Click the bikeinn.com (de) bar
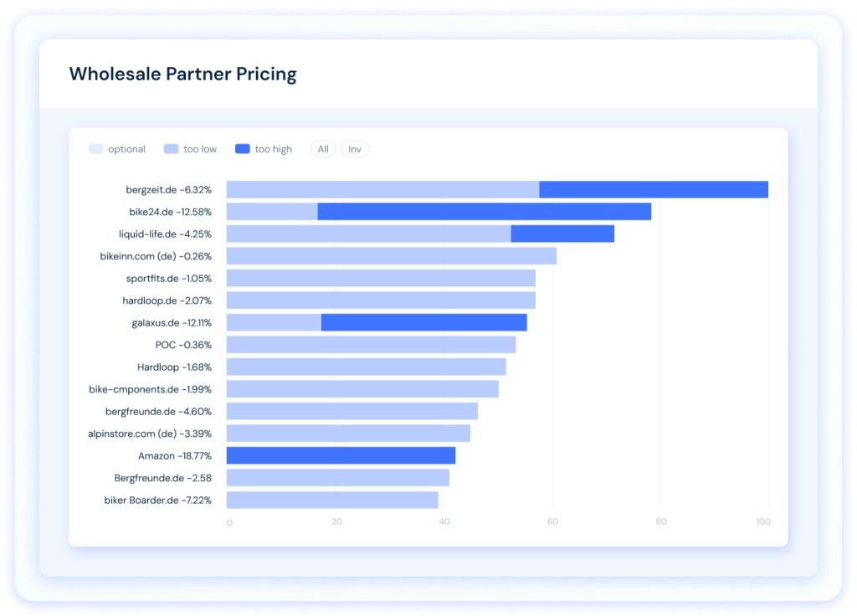857x616 pixels. (392, 256)
